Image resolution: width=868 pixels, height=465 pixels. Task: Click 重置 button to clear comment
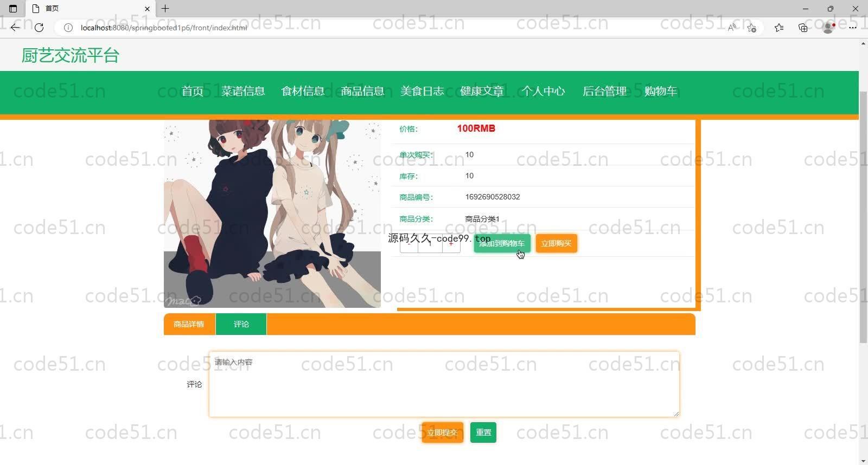(483, 432)
